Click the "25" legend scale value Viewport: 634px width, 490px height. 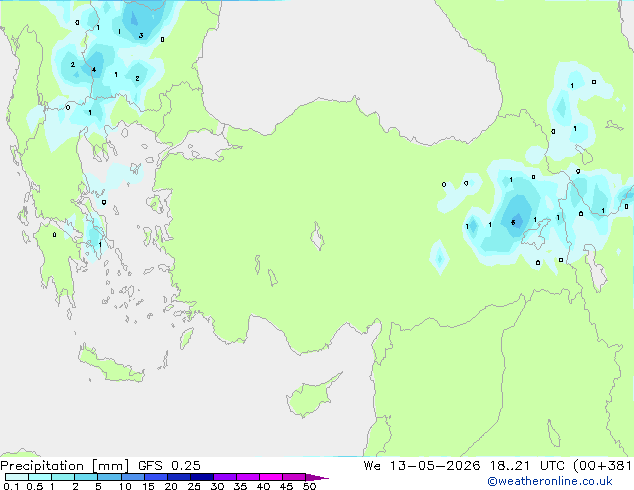click(x=194, y=486)
